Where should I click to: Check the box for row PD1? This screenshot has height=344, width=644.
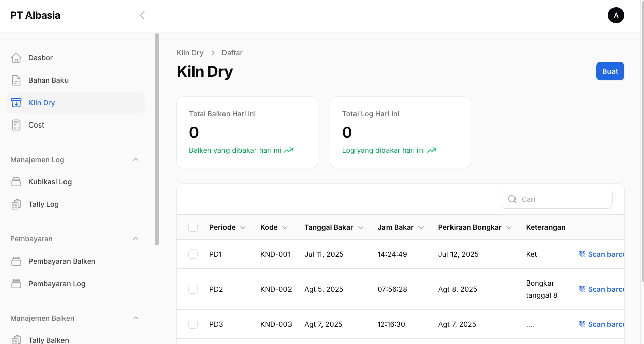(x=193, y=254)
